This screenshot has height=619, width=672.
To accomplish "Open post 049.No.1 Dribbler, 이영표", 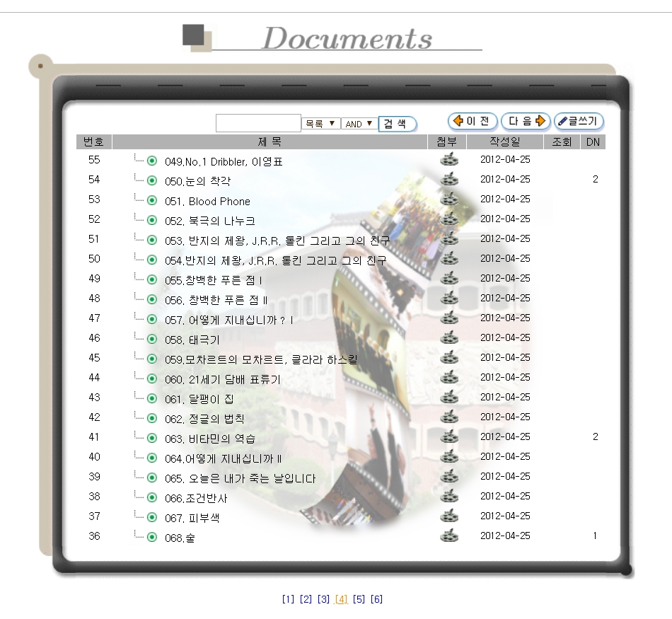I will [224, 161].
